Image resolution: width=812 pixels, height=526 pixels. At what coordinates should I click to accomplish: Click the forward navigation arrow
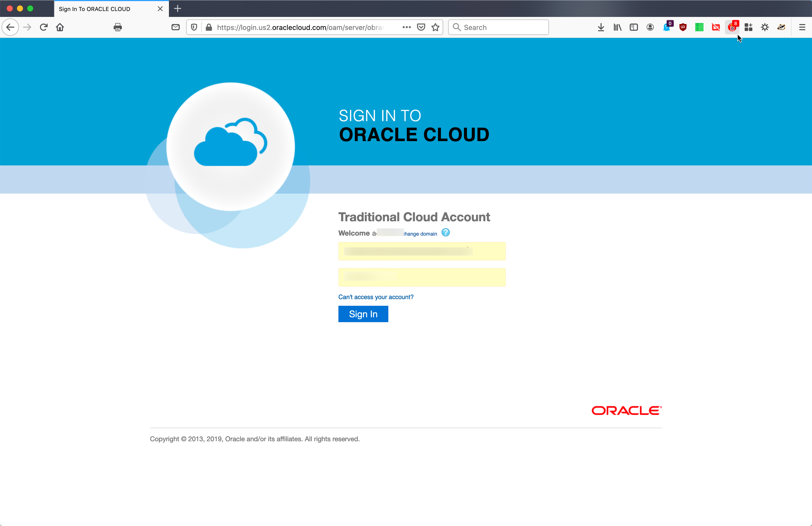[x=27, y=27]
